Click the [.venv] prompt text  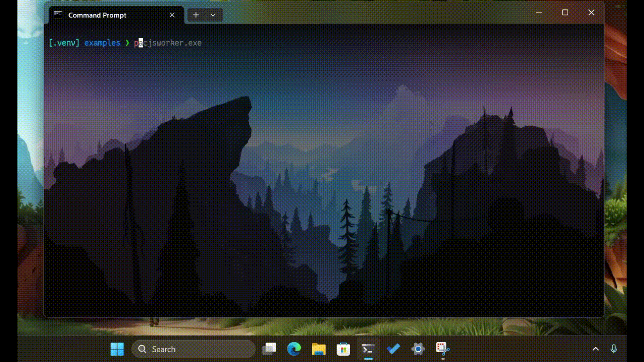(64, 43)
